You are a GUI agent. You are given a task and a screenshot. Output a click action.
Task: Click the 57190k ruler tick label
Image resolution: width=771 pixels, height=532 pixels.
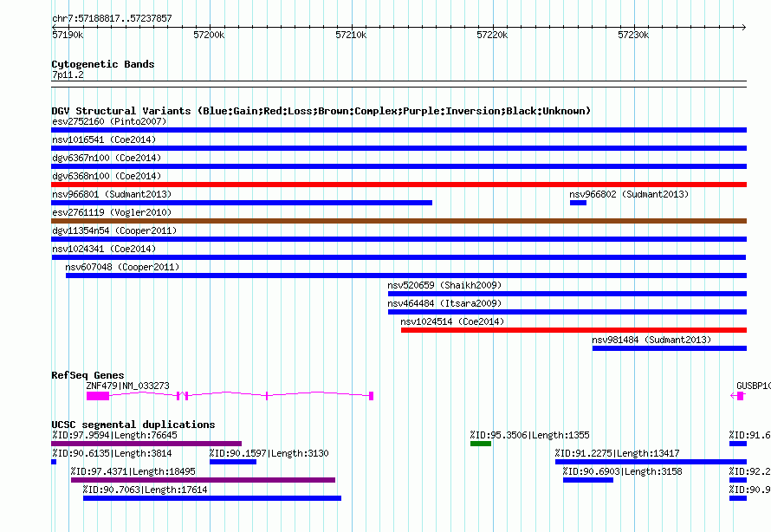coord(68,35)
